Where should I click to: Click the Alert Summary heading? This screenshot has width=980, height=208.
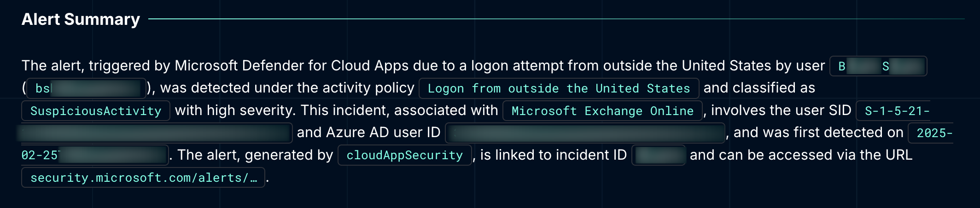point(81,19)
